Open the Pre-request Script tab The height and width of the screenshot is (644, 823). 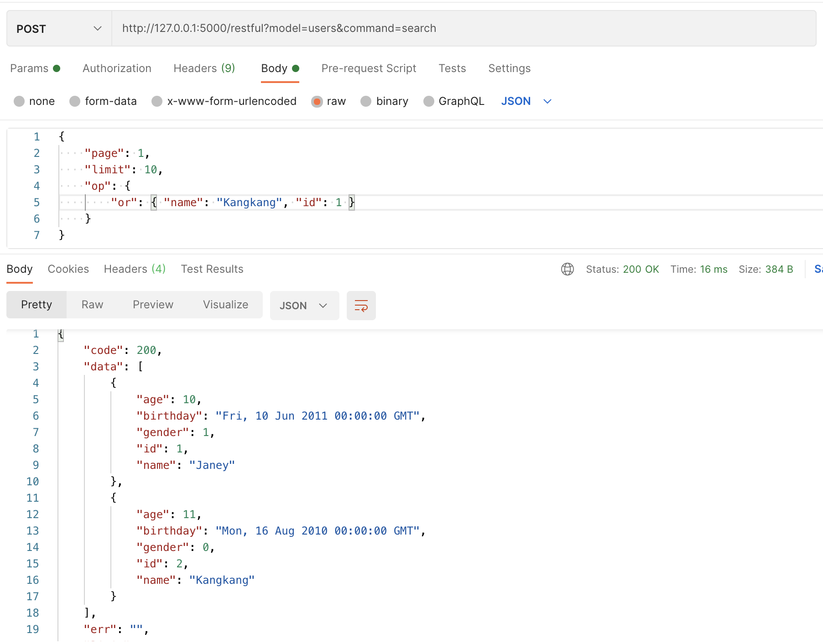[369, 68]
